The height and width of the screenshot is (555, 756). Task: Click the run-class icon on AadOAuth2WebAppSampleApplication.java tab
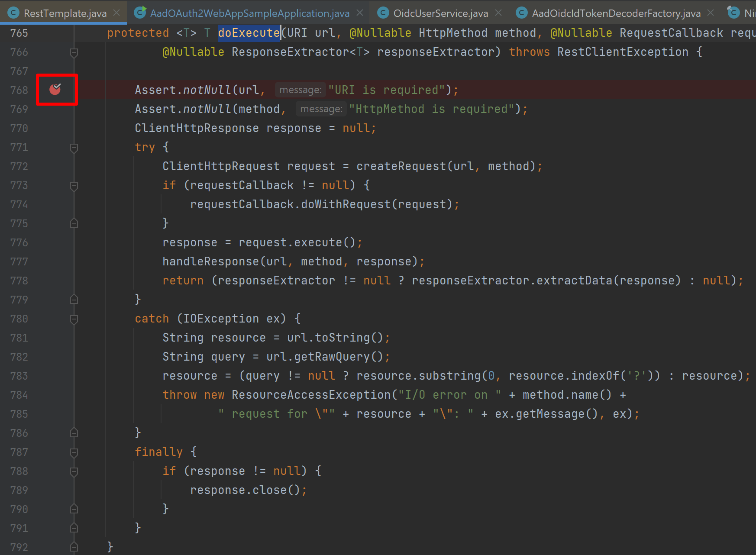[140, 13]
